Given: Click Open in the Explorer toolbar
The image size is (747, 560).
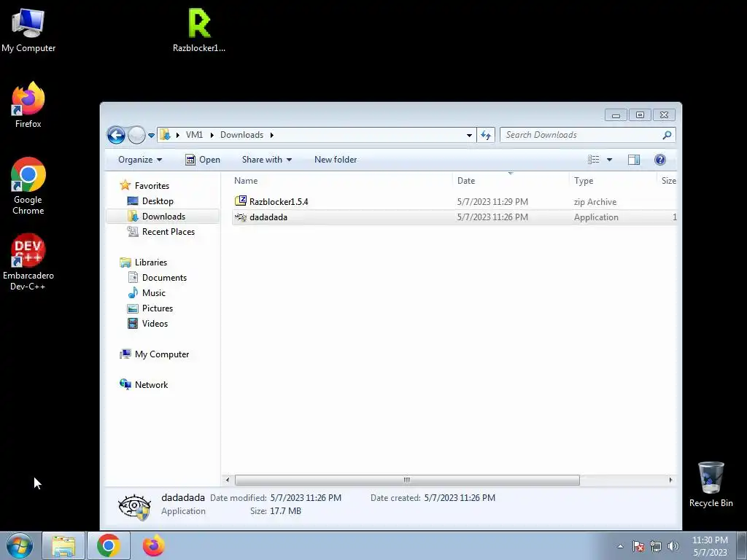Looking at the screenshot, I should 203,160.
